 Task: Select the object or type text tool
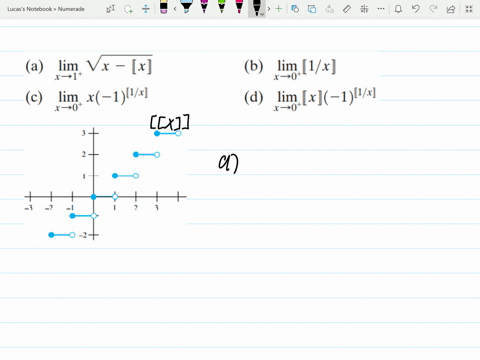111,9
